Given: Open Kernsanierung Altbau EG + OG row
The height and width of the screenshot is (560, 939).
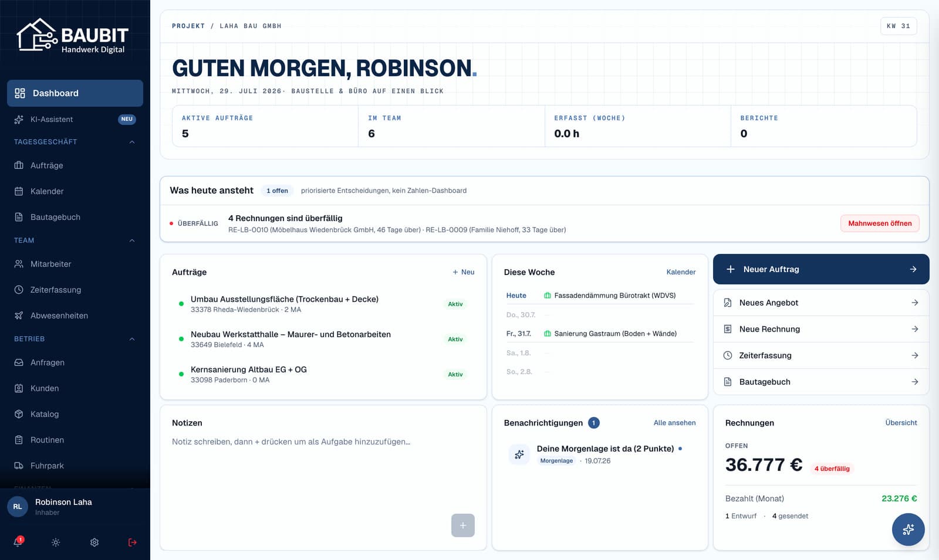Looking at the screenshot, I should [323, 374].
